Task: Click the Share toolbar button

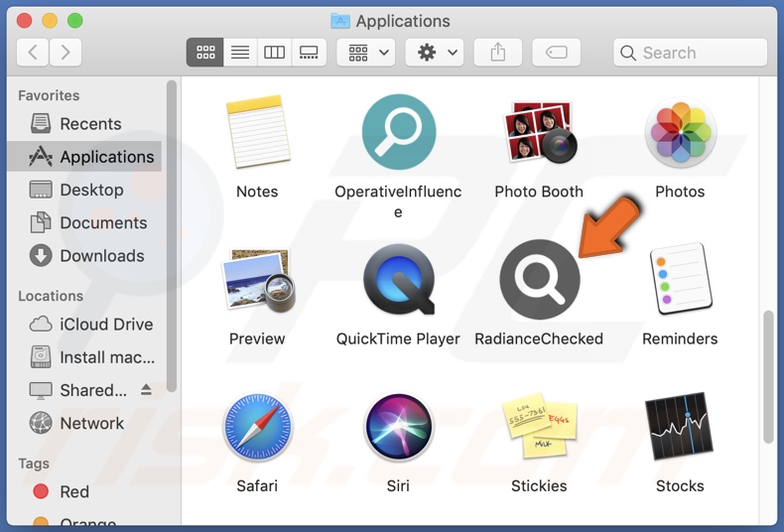Action: click(x=498, y=53)
